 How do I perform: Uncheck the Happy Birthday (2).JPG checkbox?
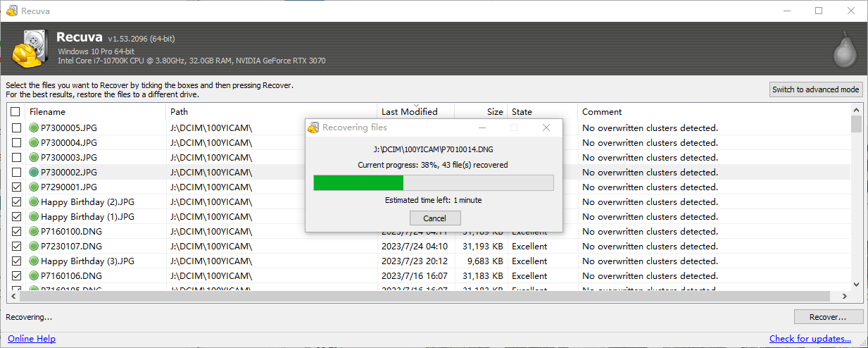pyautogui.click(x=16, y=202)
